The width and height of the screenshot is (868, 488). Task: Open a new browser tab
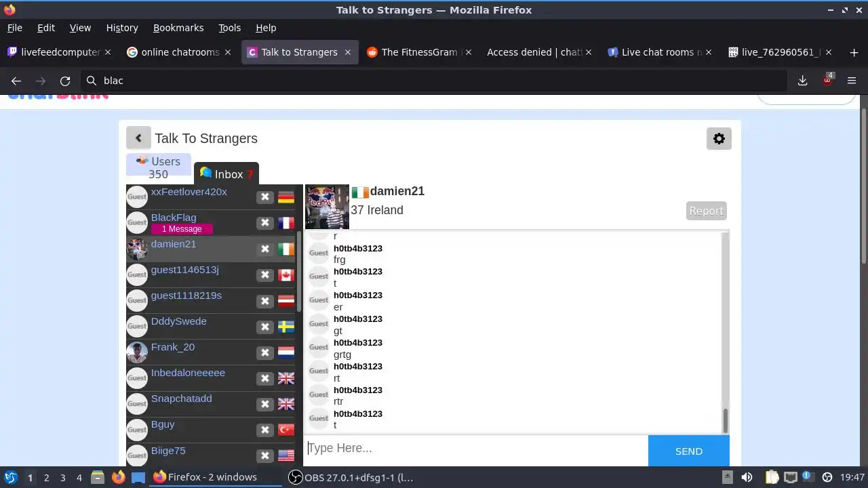[x=853, y=52]
